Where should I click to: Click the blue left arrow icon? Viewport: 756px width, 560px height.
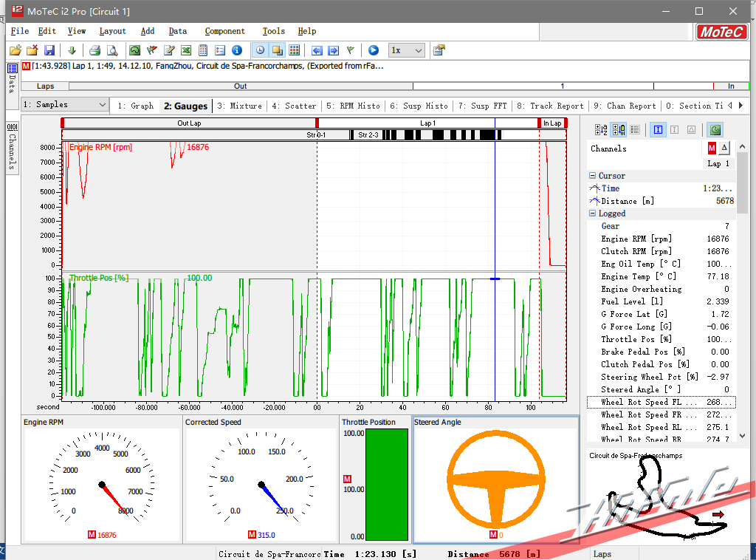click(317, 50)
